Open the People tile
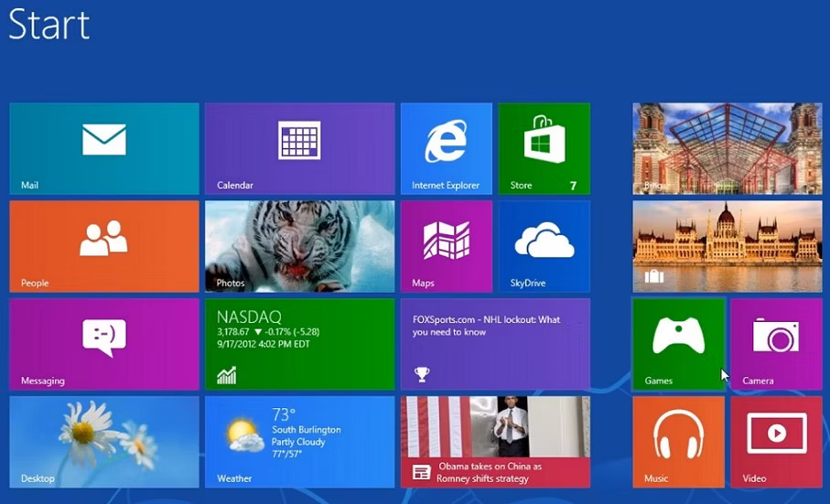830x504 pixels. [103, 246]
